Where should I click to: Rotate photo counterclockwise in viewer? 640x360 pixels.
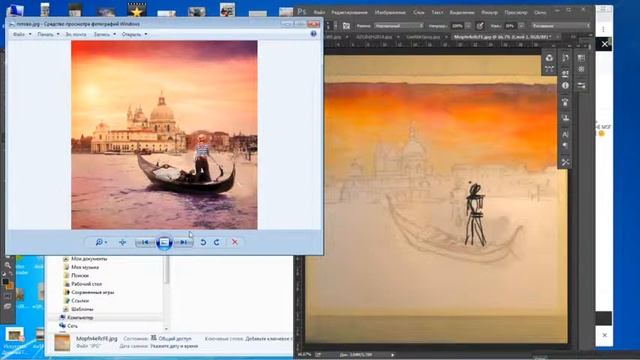[203, 242]
